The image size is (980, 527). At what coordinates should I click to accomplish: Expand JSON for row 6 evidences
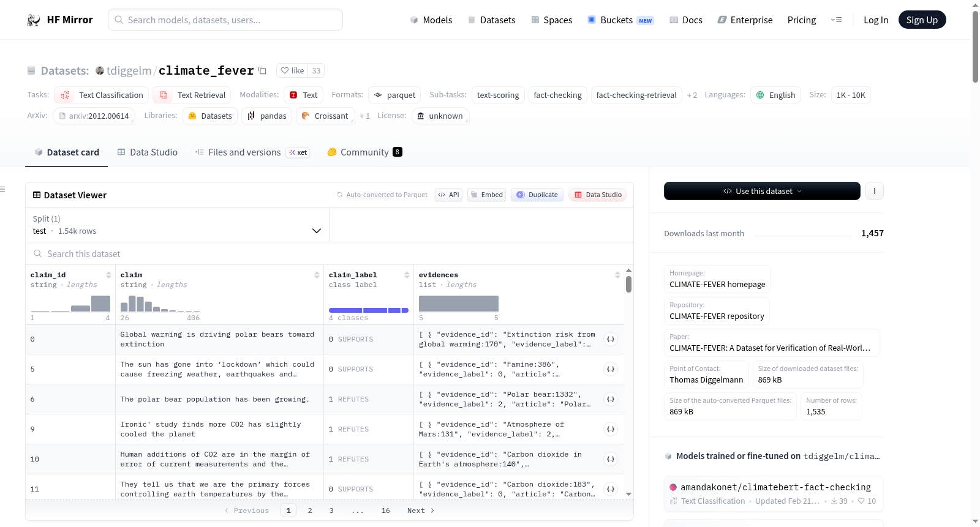tap(611, 399)
